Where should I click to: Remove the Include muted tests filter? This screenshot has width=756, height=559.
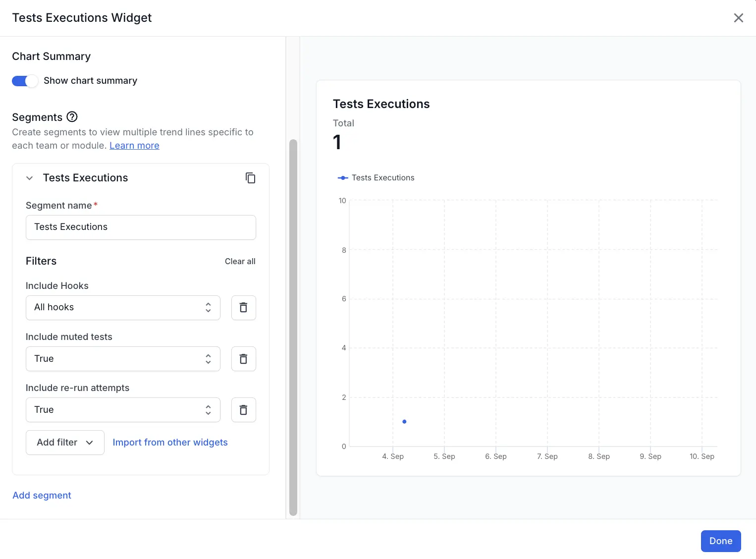[243, 359]
